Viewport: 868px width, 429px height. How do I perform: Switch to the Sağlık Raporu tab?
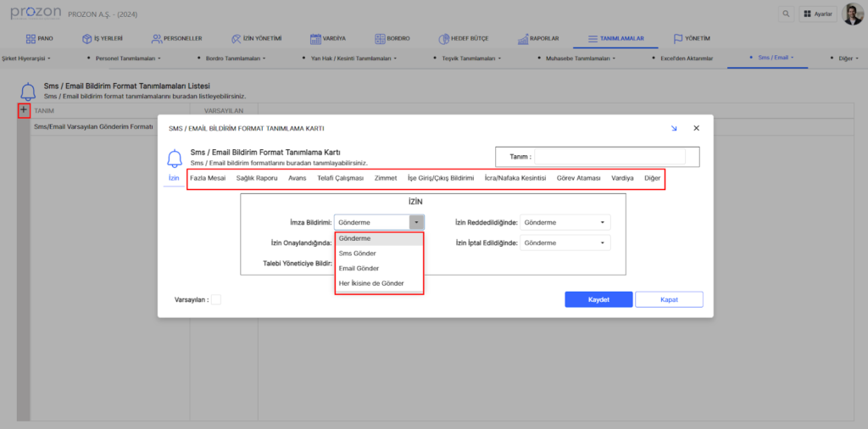tap(257, 178)
